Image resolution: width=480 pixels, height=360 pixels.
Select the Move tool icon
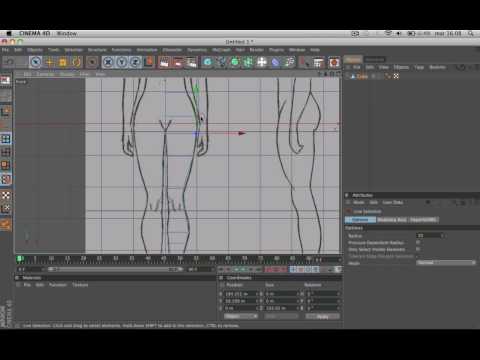(x=49, y=62)
